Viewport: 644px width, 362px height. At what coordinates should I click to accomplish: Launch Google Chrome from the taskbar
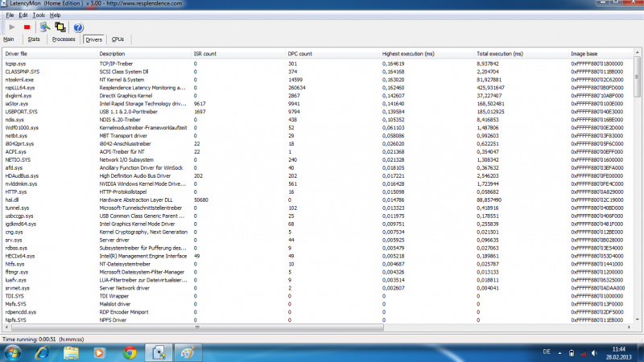[130, 353]
